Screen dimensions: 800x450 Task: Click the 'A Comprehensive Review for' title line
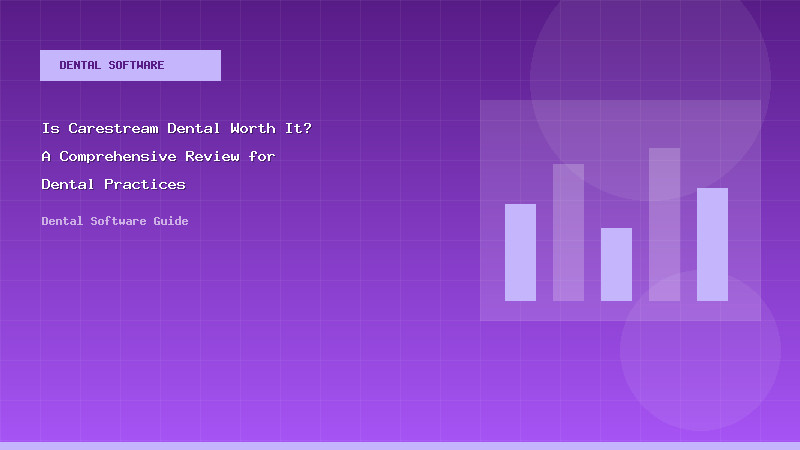tap(158, 156)
